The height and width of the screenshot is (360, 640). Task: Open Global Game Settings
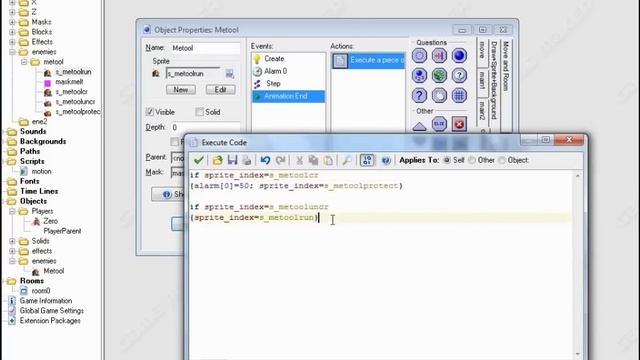(x=51, y=311)
